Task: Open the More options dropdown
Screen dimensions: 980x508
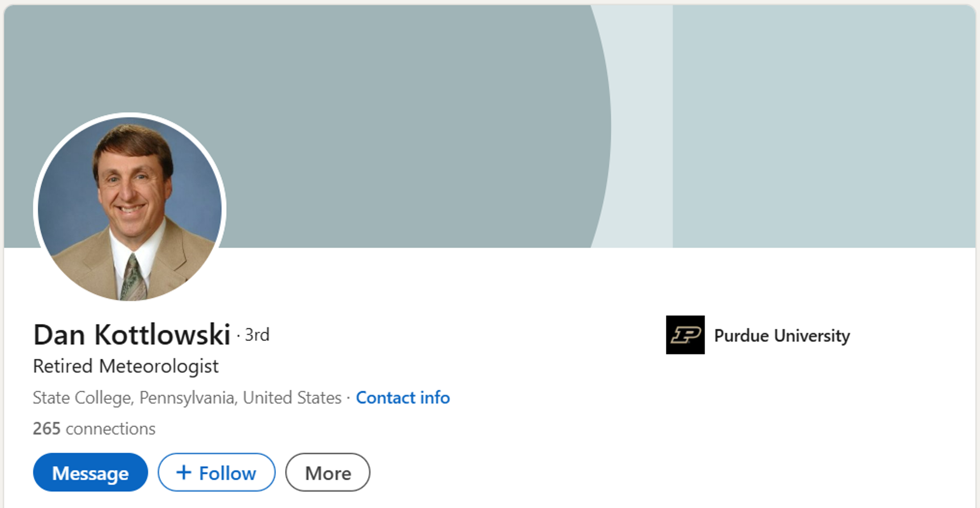Action: [x=328, y=472]
